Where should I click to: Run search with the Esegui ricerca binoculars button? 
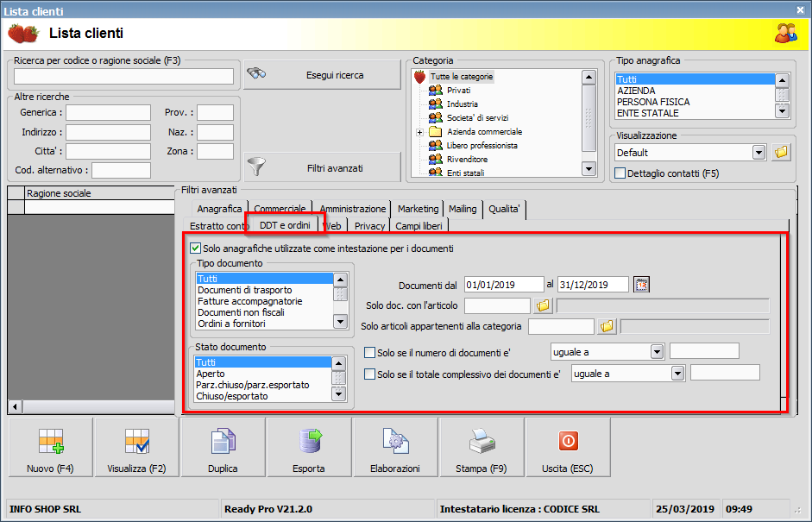(322, 75)
